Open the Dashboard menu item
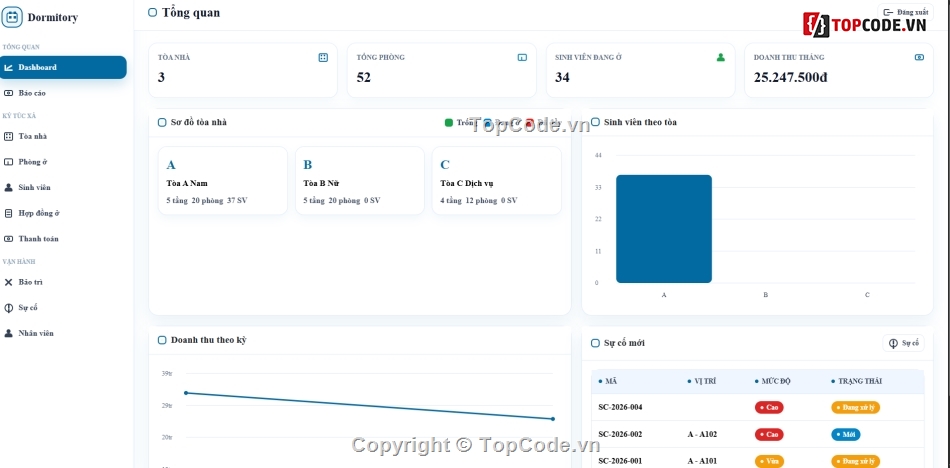This screenshot has height=468, width=950. tap(63, 67)
